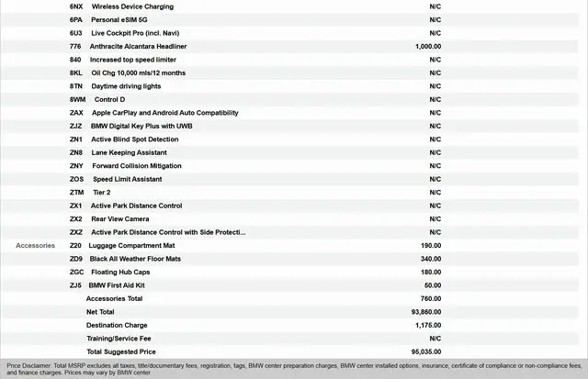Viewport: 588px width, 379px height.
Task: Click the Destination Charge amount 1,175.00
Action: [427, 325]
